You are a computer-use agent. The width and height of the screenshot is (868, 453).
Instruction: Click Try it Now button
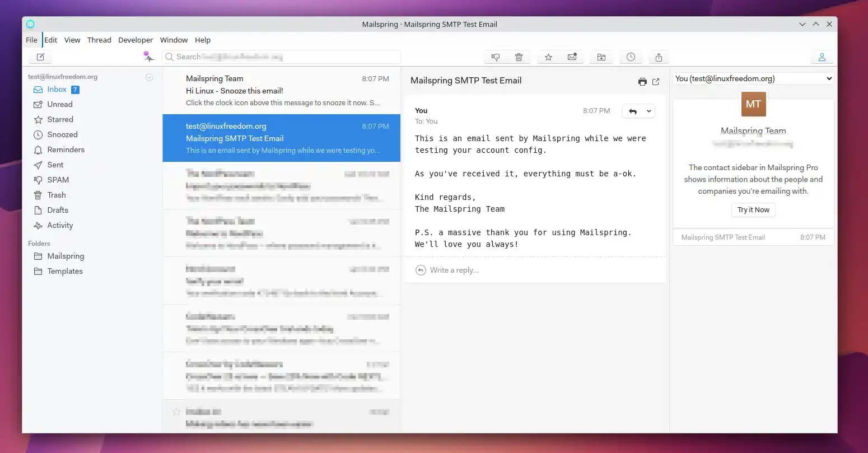tap(753, 210)
